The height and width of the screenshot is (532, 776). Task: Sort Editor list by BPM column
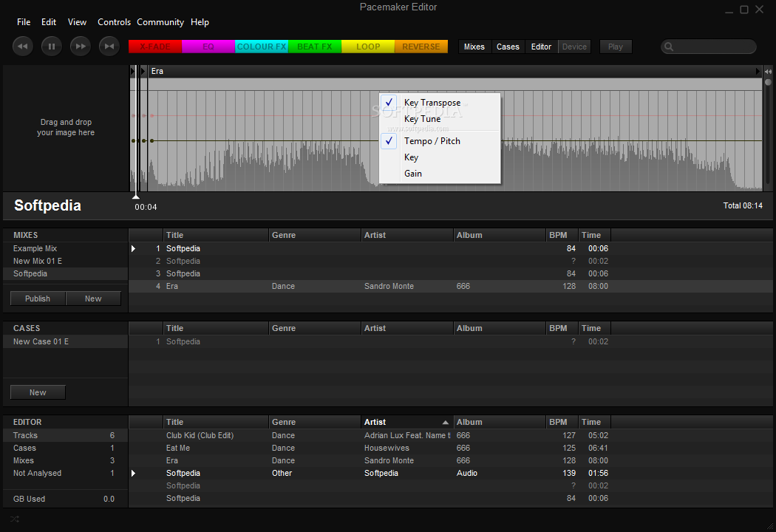coord(561,422)
